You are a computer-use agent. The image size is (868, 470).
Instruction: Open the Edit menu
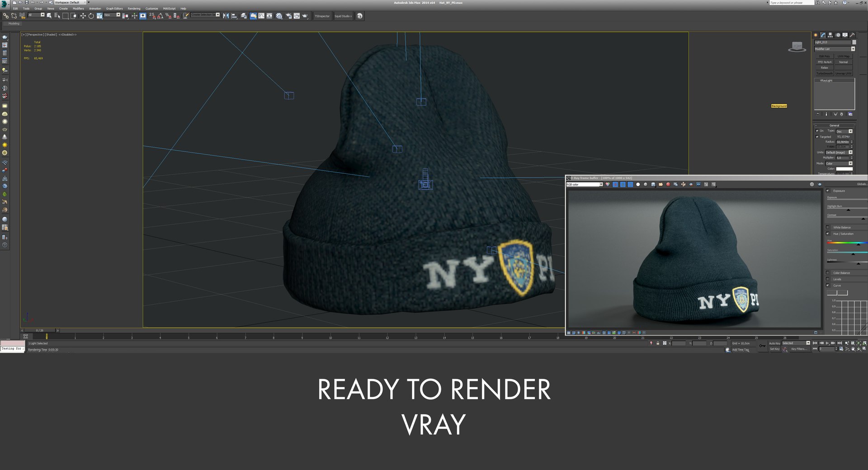[x=15, y=9]
